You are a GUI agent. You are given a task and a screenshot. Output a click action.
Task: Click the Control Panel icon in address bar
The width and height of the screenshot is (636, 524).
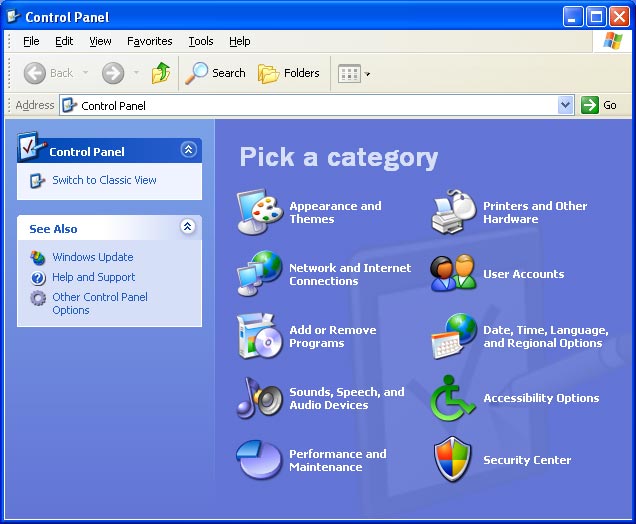click(69, 105)
